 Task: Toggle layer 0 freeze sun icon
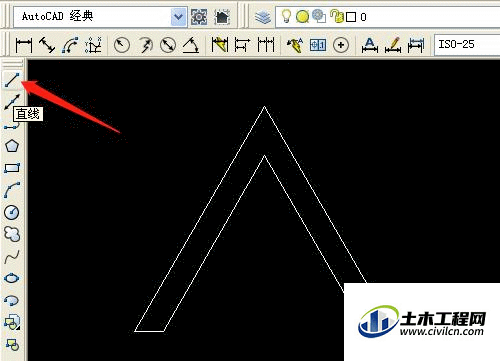[x=302, y=17]
